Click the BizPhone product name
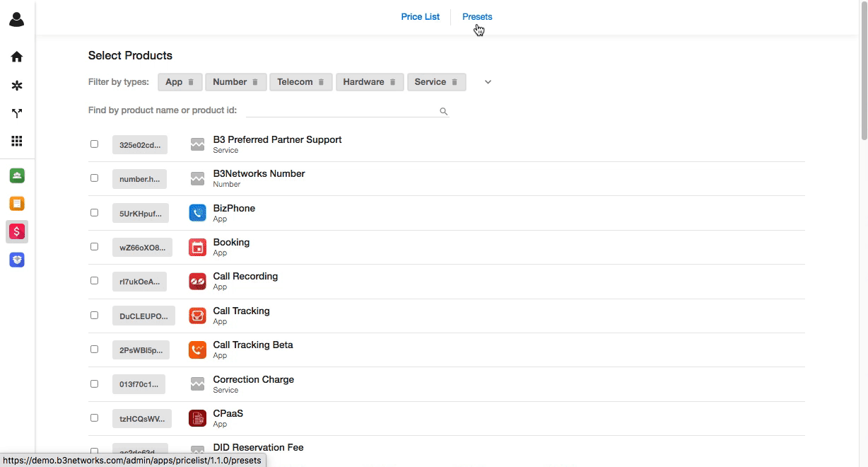This screenshot has height=467, width=868. pos(234,208)
